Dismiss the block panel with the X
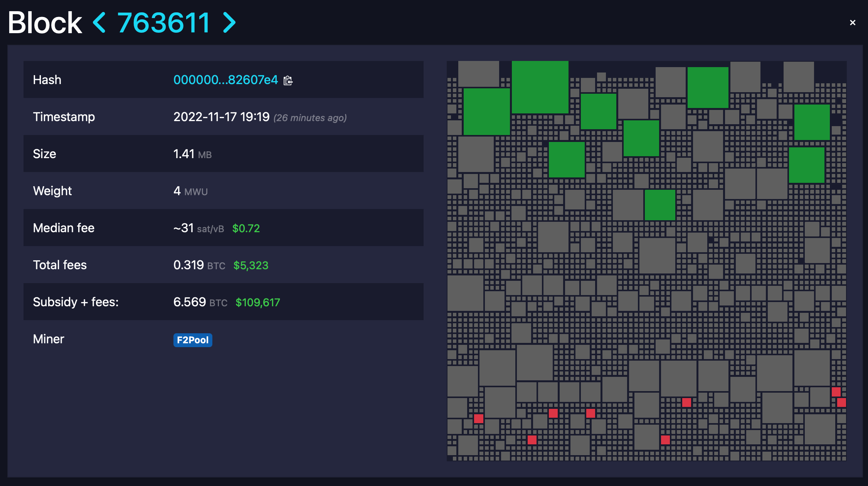This screenshot has width=868, height=486. click(852, 22)
